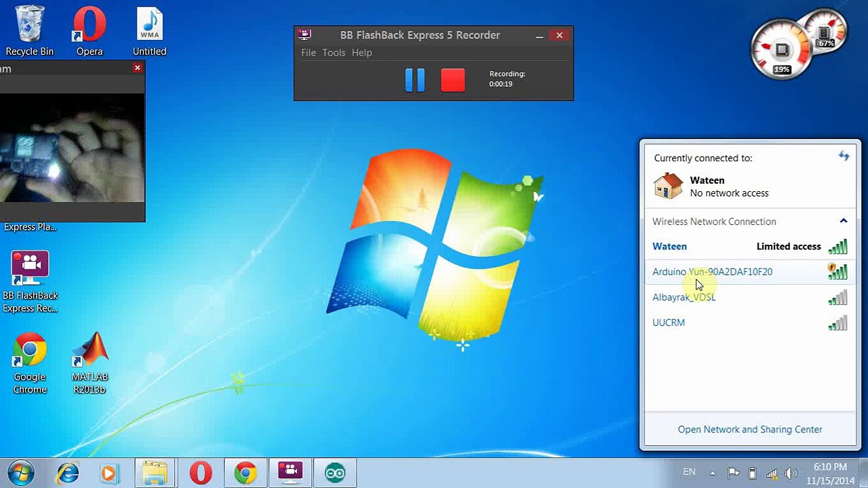
Task: Click the Wateen home network icon
Action: [x=667, y=186]
